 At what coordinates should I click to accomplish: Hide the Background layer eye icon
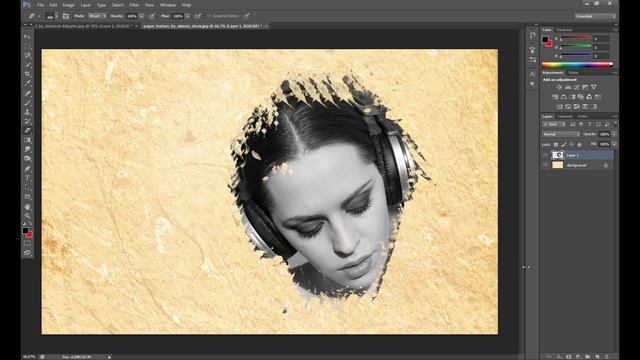click(x=545, y=165)
